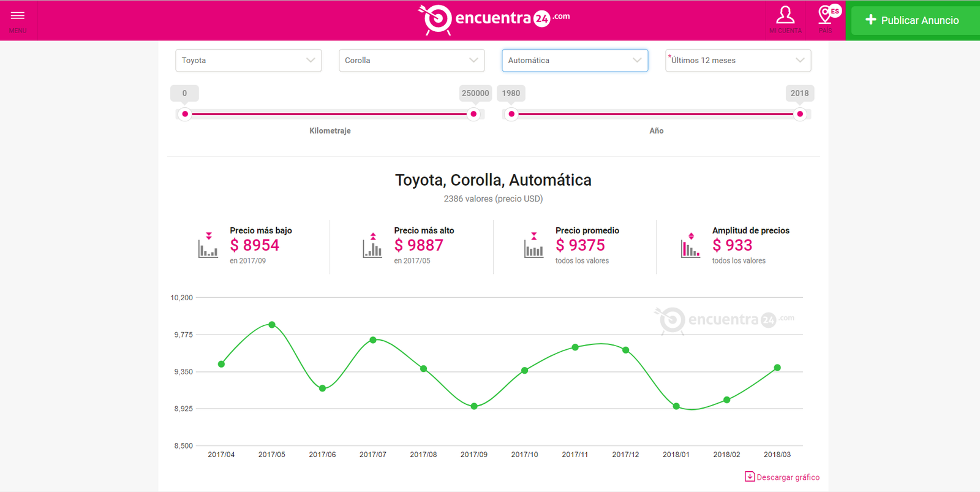Image resolution: width=980 pixels, height=492 pixels.
Task: Open the País location icon
Action: (826, 15)
